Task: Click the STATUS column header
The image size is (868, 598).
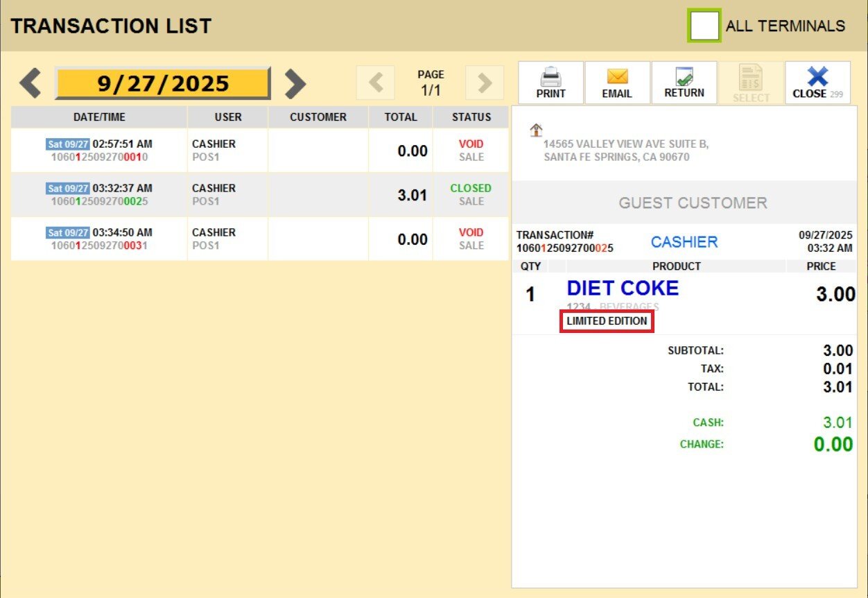Action: (x=471, y=117)
